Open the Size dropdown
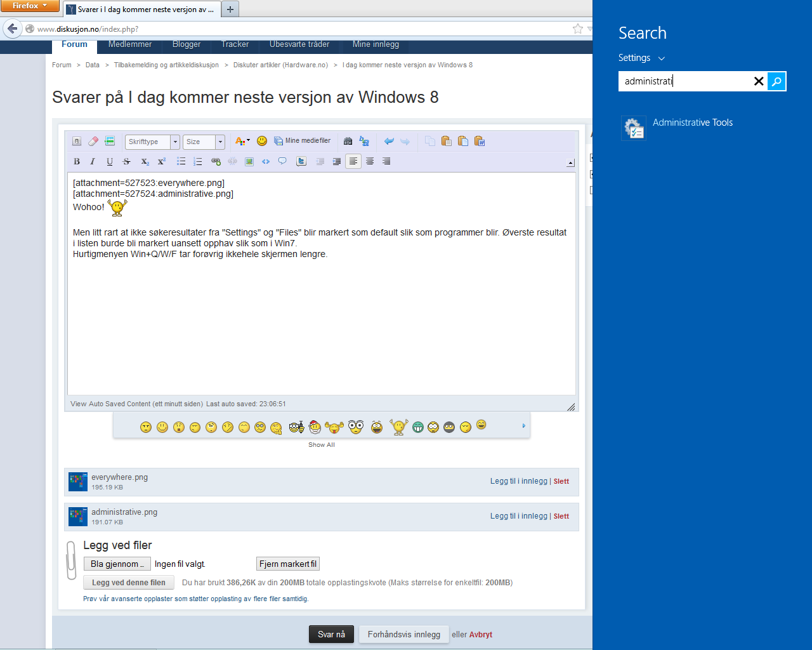This screenshot has width=812, height=650. point(204,142)
